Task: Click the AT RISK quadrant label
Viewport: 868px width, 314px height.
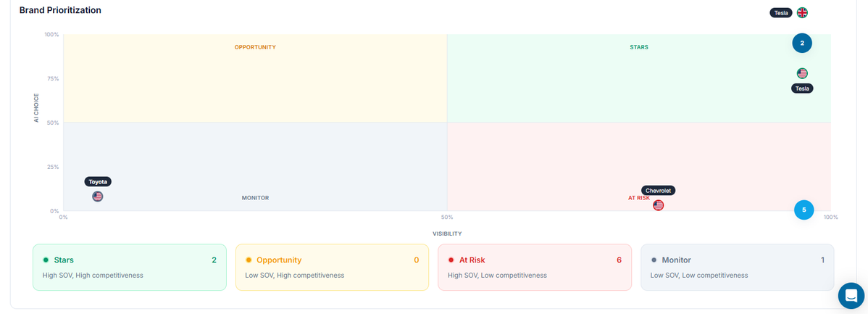Action: pyautogui.click(x=639, y=198)
